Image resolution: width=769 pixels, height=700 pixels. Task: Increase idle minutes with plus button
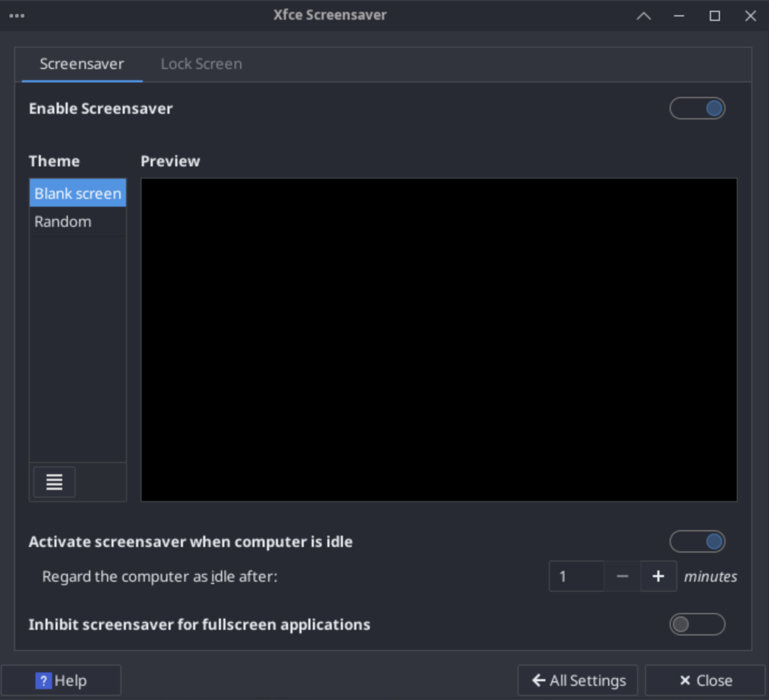[x=658, y=576]
